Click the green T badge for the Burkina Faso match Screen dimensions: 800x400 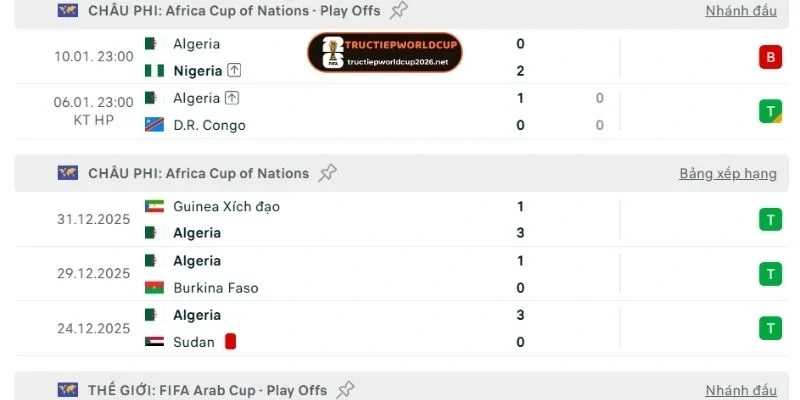[770, 274]
